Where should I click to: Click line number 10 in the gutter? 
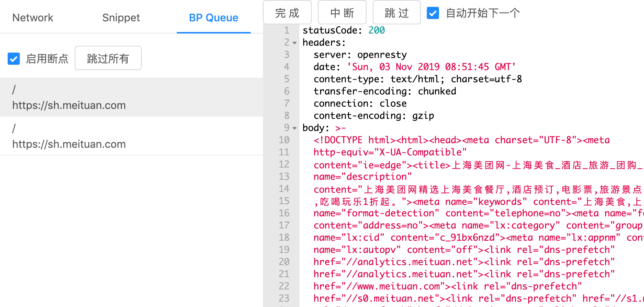pyautogui.click(x=284, y=140)
